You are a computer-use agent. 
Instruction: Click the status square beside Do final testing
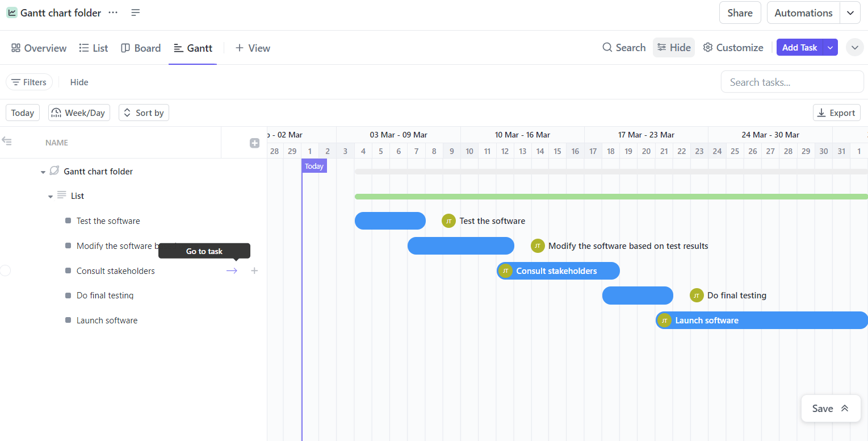(67, 295)
